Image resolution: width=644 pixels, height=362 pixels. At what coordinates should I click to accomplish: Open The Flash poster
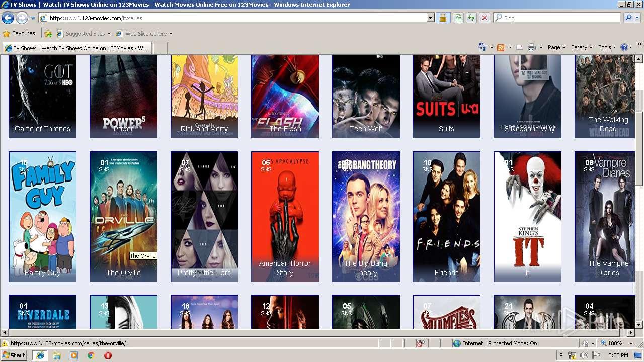pyautogui.click(x=285, y=97)
